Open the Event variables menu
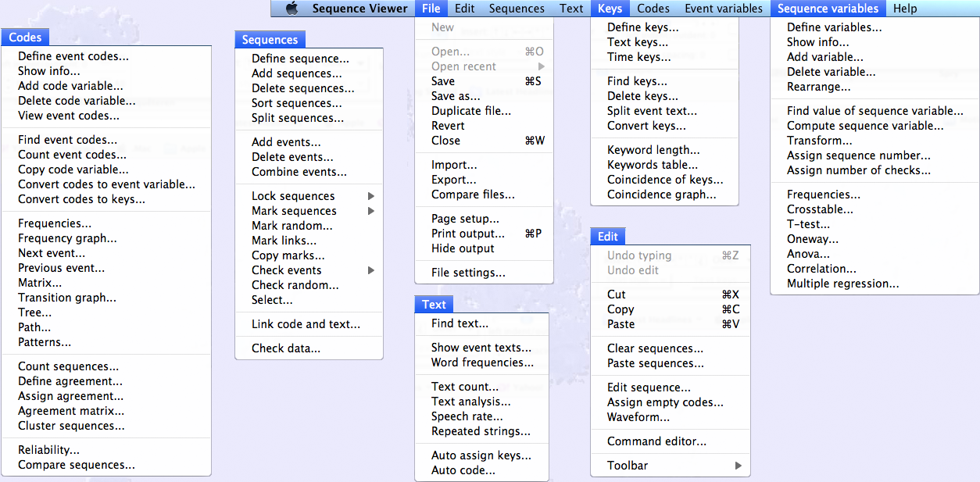This screenshot has height=482, width=980. [724, 9]
